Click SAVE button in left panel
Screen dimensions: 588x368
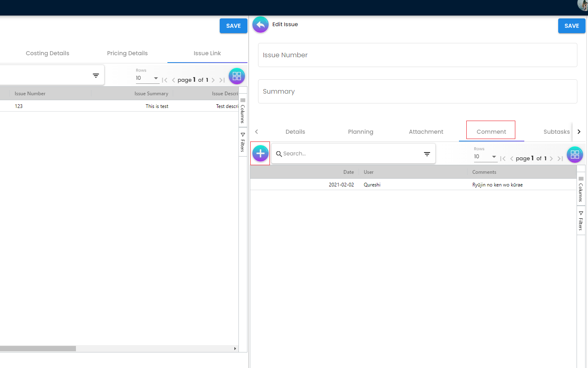point(233,26)
